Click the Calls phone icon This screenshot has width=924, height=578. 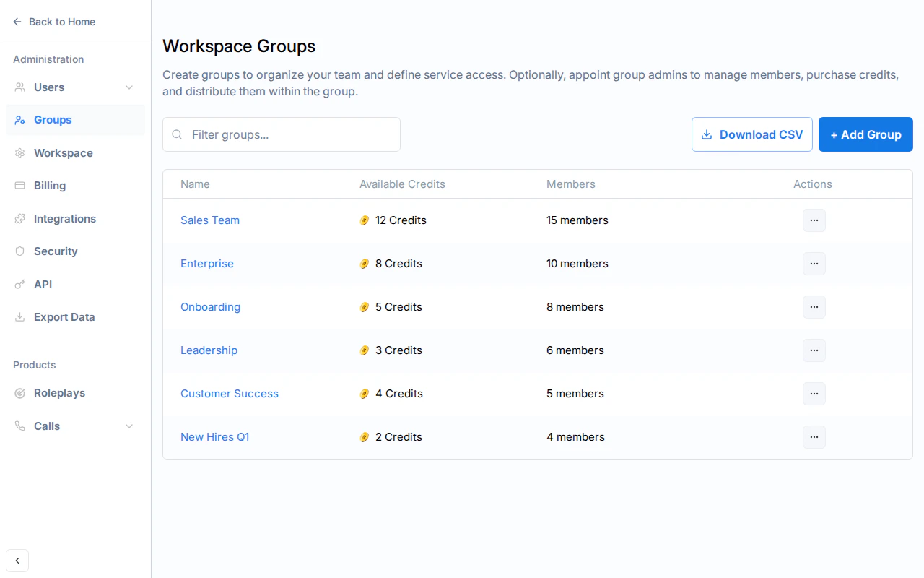20,426
